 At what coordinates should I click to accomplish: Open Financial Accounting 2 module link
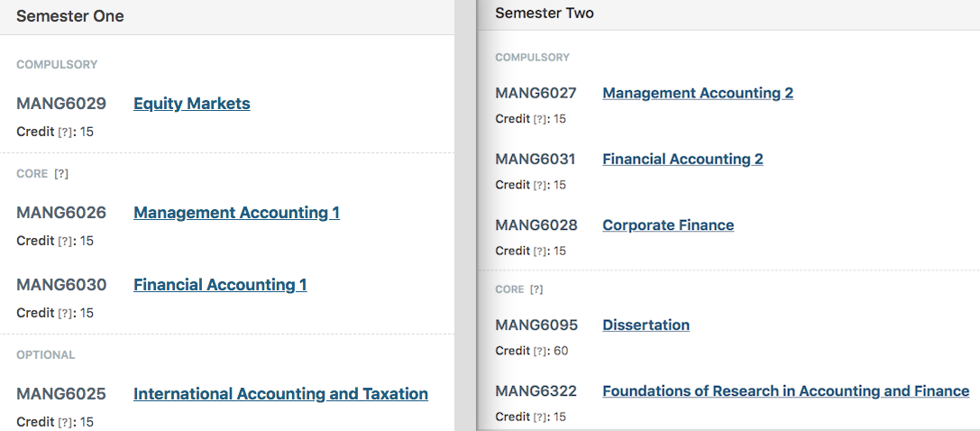tap(682, 160)
